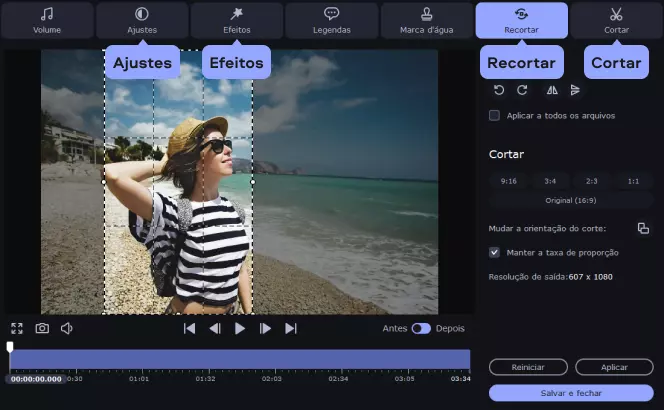Step back one frame

[215, 328]
